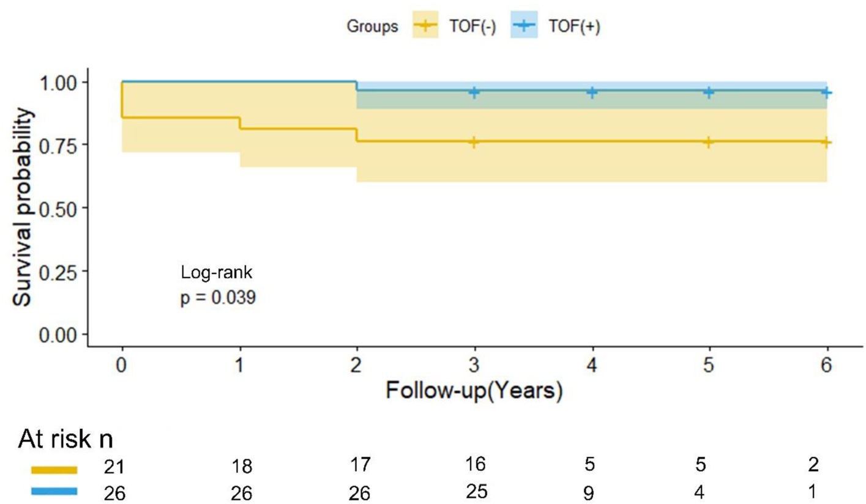Click the yellow bar in the at-risk table
Viewport: 866px width, 504px height.
pyautogui.click(x=54, y=470)
